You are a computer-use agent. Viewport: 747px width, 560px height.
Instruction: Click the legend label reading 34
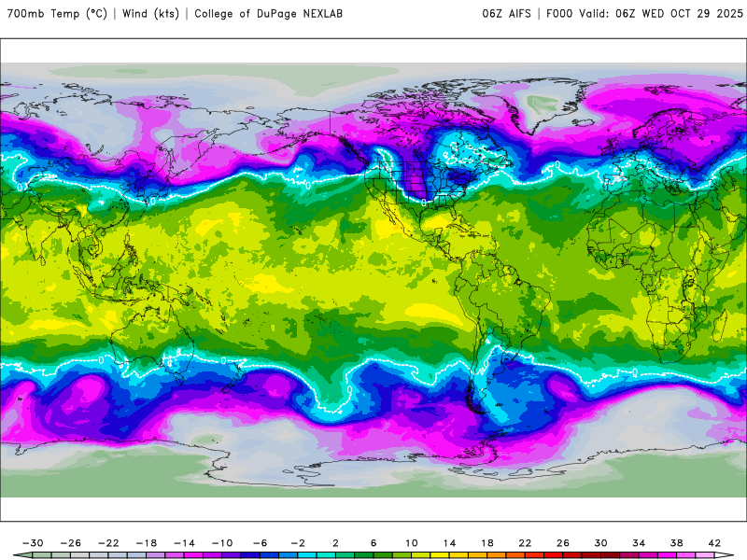tap(639, 543)
